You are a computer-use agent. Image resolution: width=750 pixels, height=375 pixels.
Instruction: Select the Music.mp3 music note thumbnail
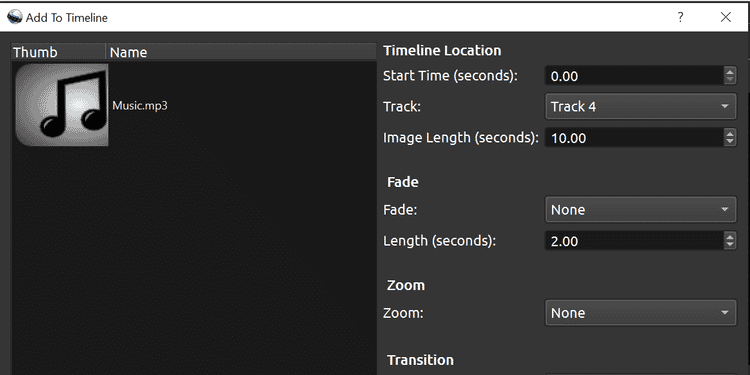62,105
